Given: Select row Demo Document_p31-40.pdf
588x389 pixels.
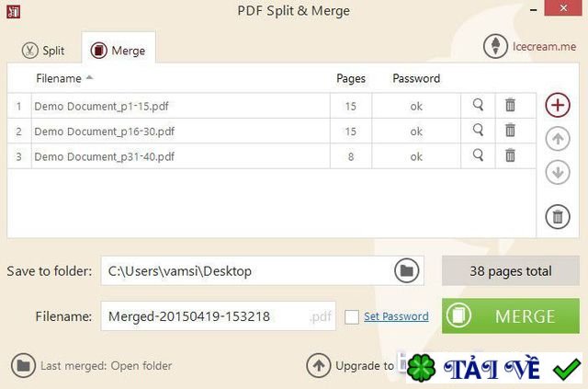Looking at the screenshot, I should pos(272,156).
